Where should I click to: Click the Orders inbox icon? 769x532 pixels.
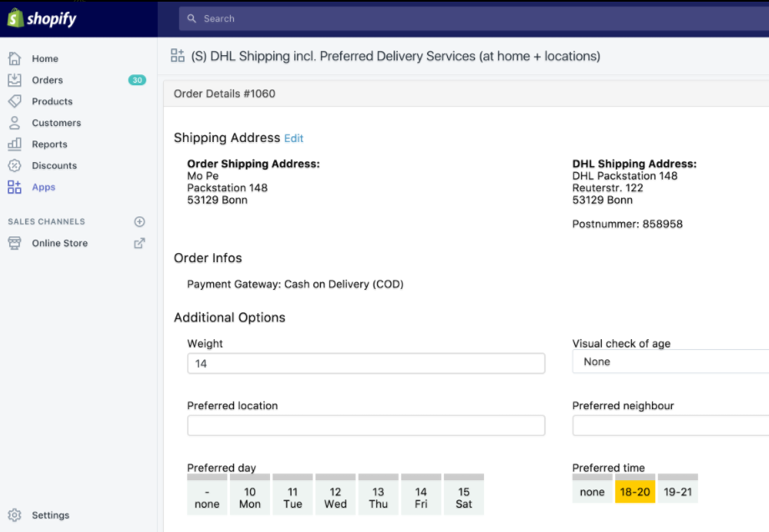[15, 80]
